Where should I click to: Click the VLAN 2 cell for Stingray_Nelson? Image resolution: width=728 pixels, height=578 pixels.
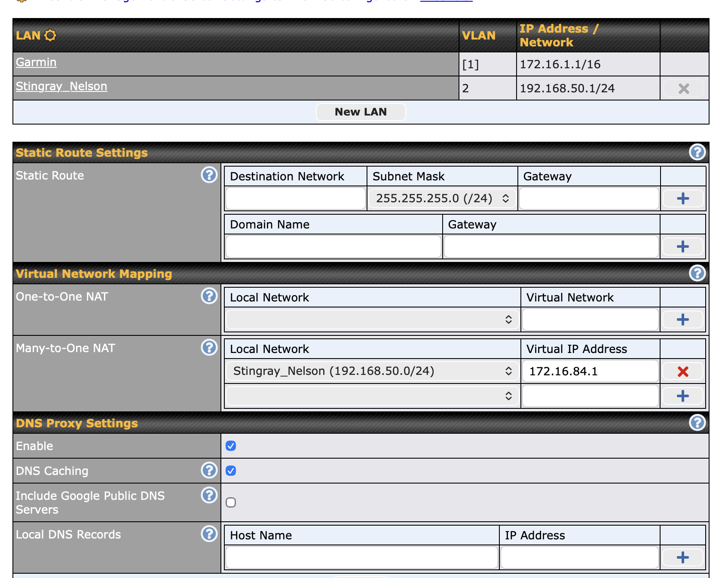pyautogui.click(x=488, y=88)
